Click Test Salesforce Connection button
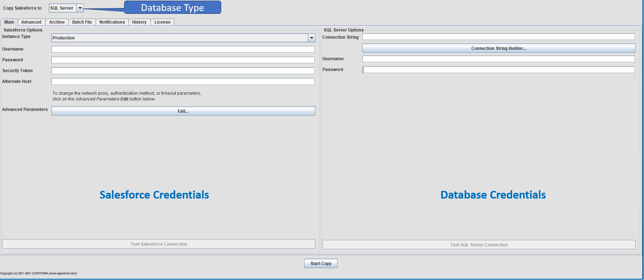The image size is (644, 280). tap(159, 244)
